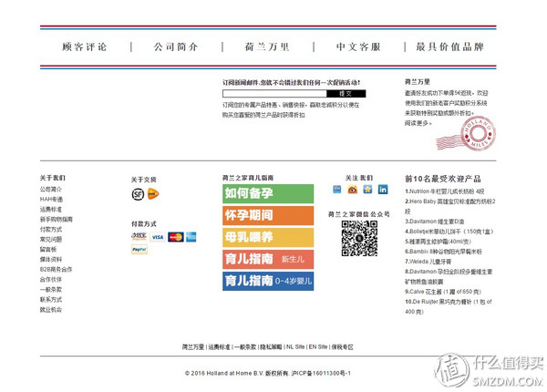The image size is (547, 392).
Task: Click the 联系方式 contact link
Action: coord(51,300)
